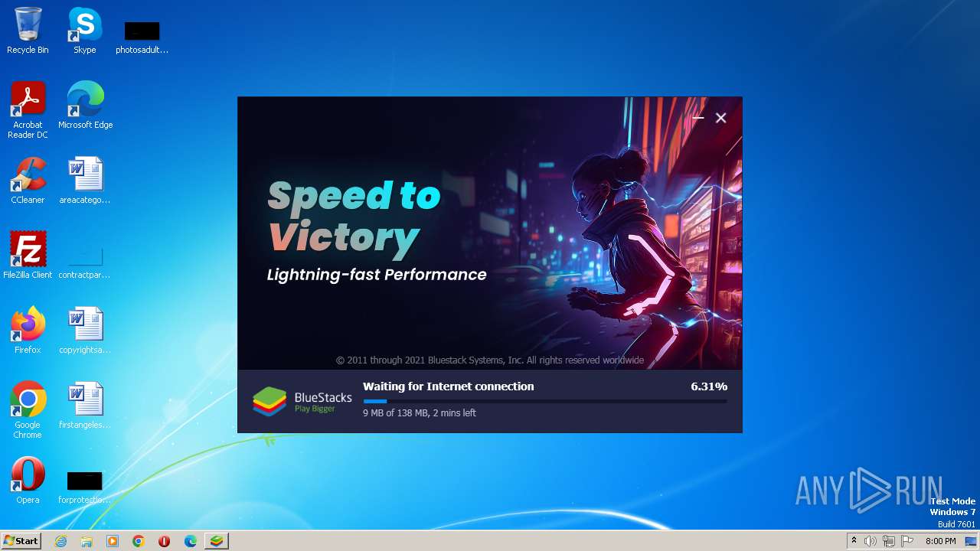Viewport: 980px width, 551px height.
Task: Click the Opera icon in taskbar
Action: point(164,541)
